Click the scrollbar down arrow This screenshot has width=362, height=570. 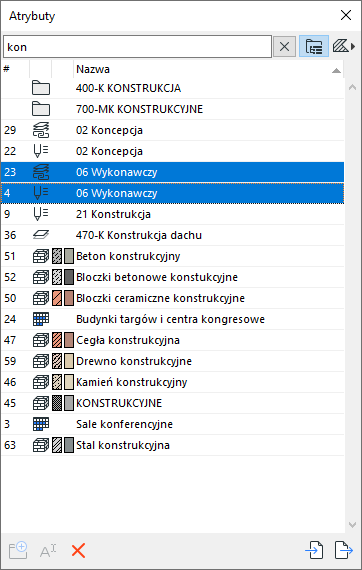click(352, 525)
